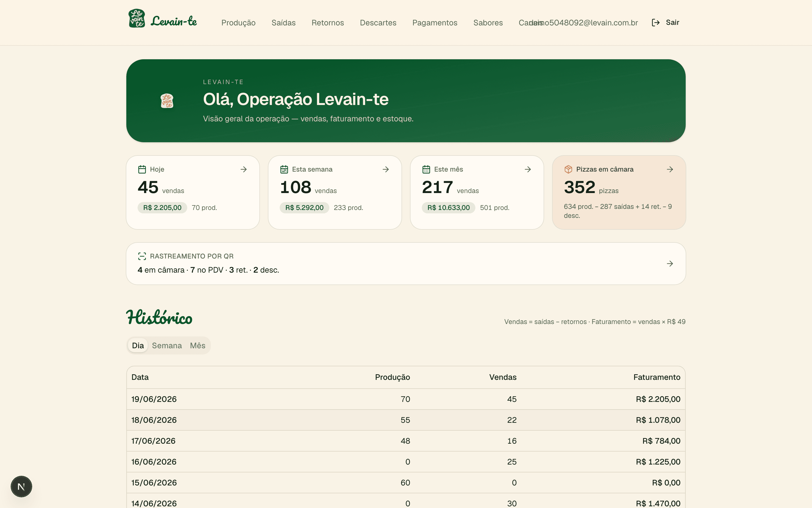Click the 352 pizzas value
Screen dimensions: 812x508
click(591, 187)
